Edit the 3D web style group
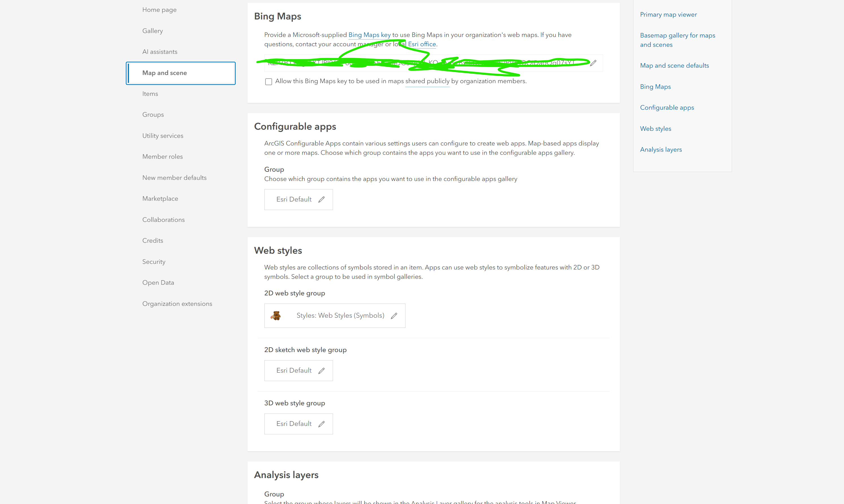Image resolution: width=844 pixels, height=504 pixels. click(x=322, y=423)
